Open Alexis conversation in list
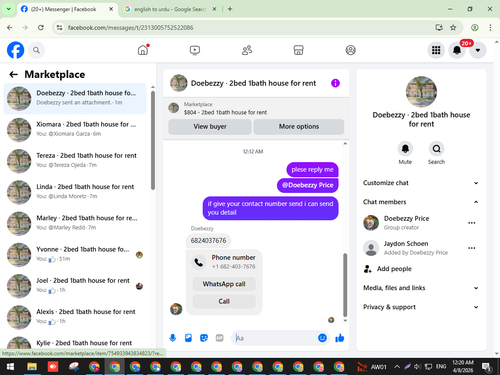This screenshot has width=500, height=375. point(75,317)
